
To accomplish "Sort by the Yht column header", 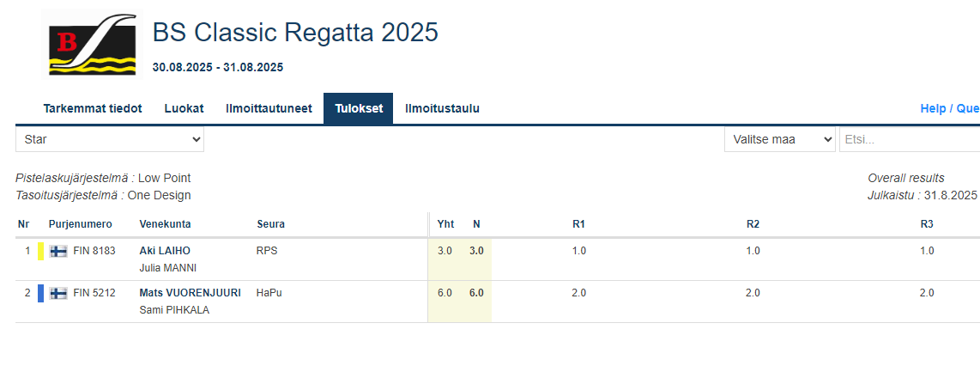I will (445, 224).
